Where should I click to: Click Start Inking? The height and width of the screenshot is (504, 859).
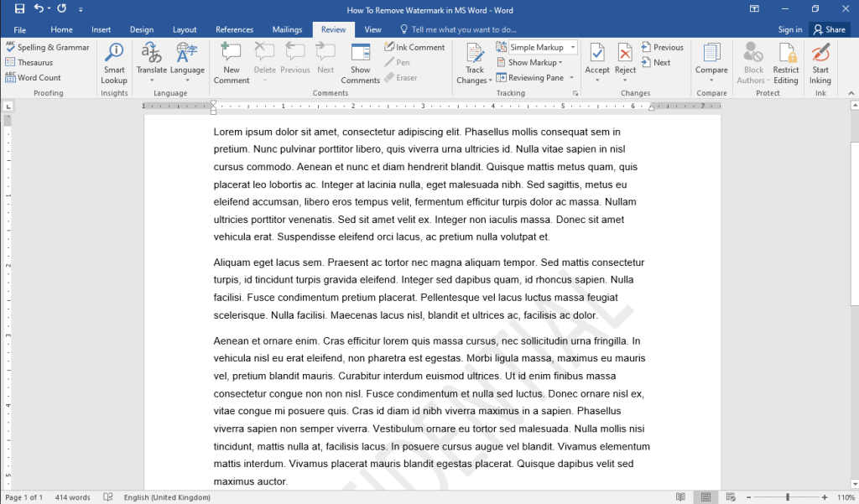pos(820,64)
